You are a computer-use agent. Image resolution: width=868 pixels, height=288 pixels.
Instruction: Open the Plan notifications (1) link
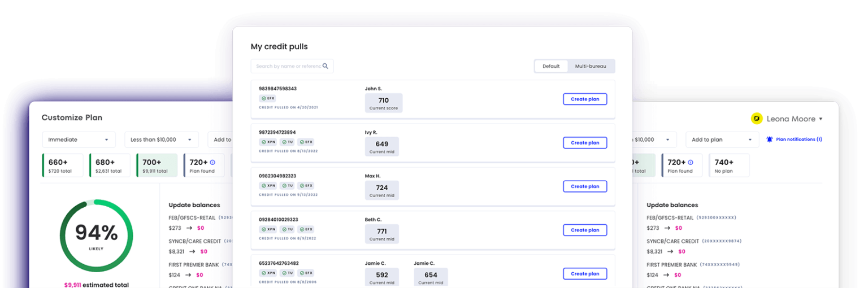798,139
